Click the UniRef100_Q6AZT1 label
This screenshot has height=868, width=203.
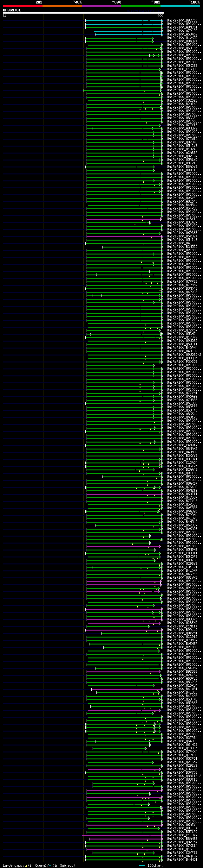pos(182,494)
